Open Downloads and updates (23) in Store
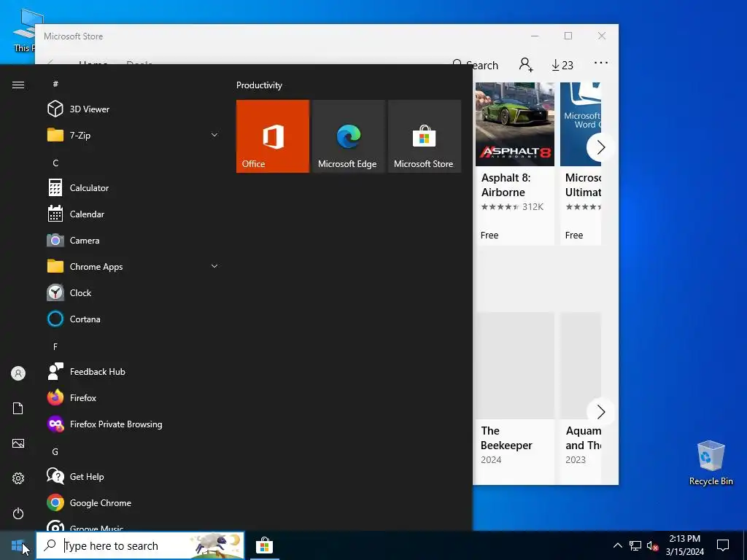Viewport: 747px width, 560px height. click(x=562, y=65)
